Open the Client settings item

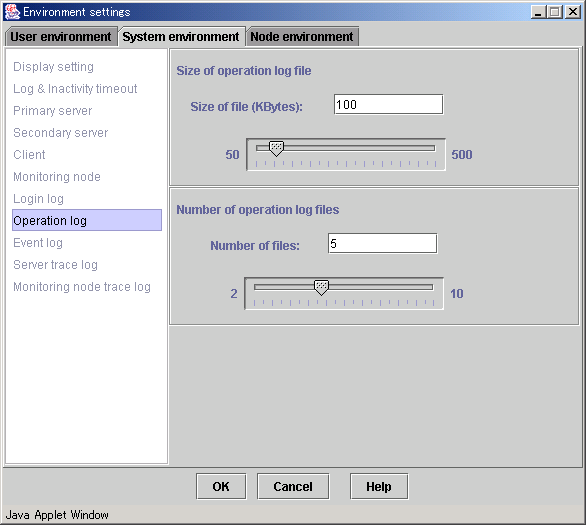(29, 155)
